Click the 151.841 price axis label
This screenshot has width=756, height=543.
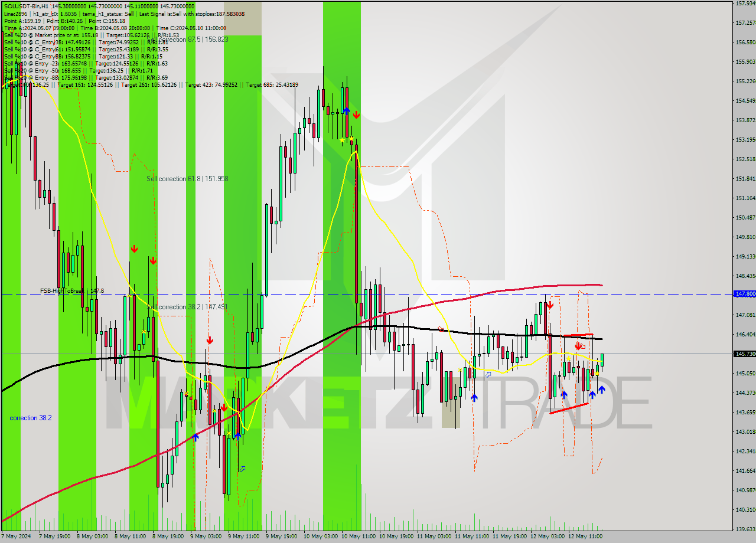746,178
